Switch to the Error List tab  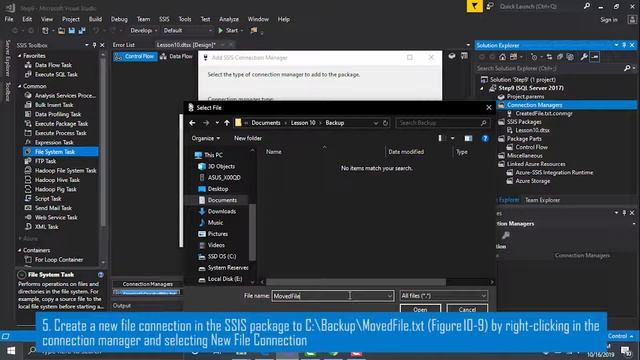(124, 45)
